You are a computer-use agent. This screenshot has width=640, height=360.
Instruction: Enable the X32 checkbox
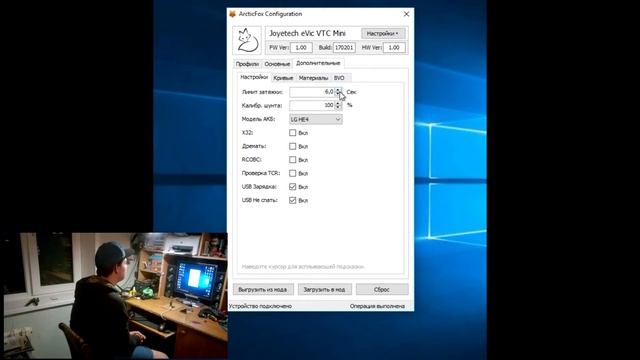pyautogui.click(x=292, y=133)
